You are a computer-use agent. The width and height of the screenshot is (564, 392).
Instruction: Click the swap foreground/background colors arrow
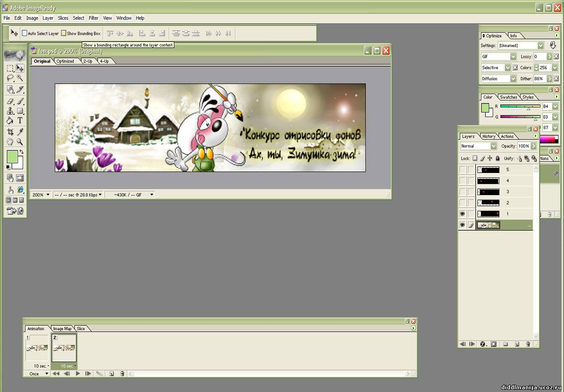[x=21, y=152]
